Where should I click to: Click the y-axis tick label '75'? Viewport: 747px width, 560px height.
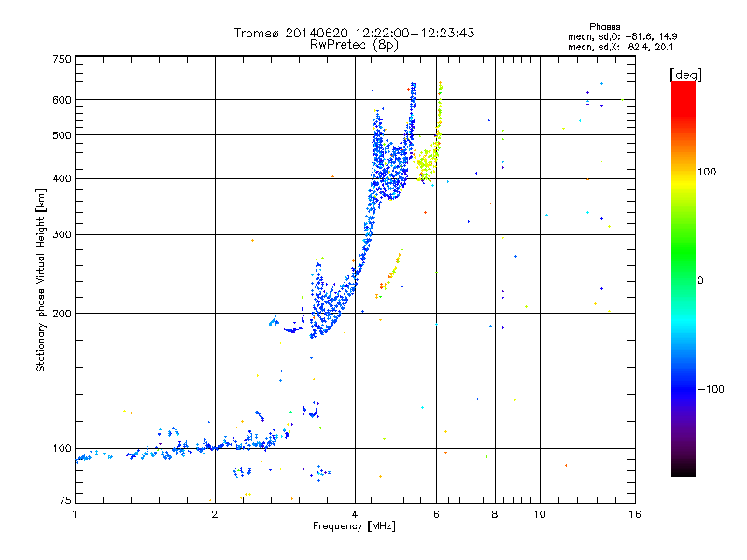(65, 500)
